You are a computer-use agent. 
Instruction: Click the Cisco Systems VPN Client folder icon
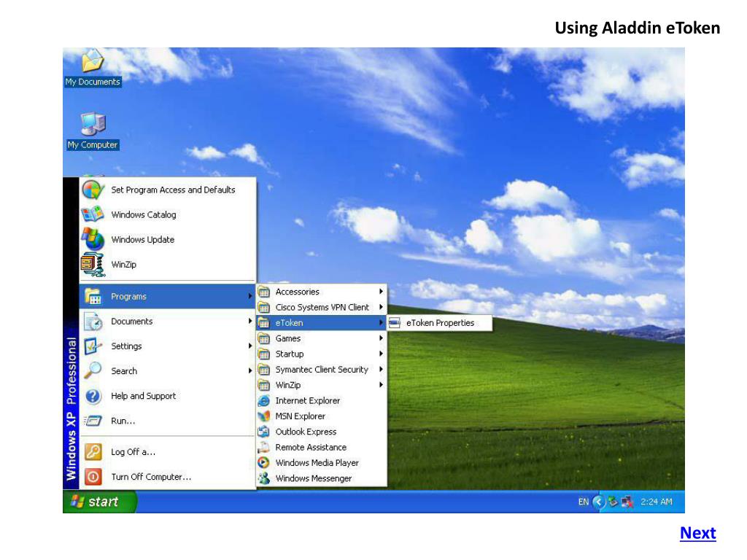pyautogui.click(x=263, y=307)
